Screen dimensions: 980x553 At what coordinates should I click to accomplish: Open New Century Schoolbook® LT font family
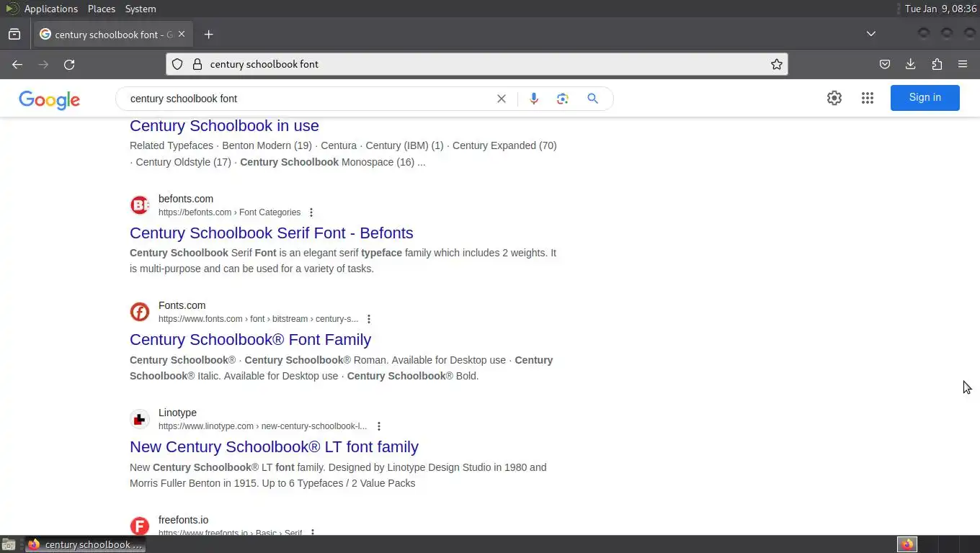point(274,446)
